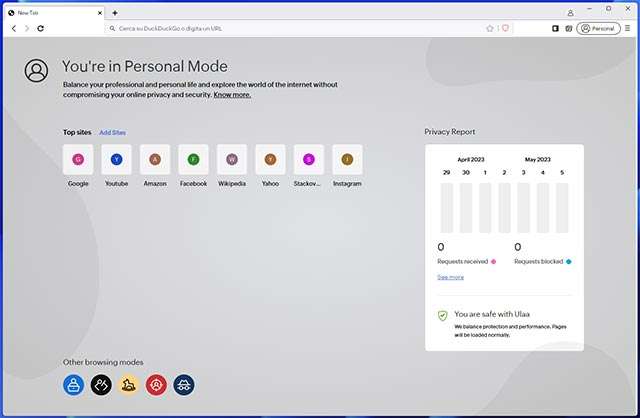Image resolution: width=640 pixels, height=418 pixels.
Task: Click the 'You're in Personal Mode' heading
Action: [145, 66]
